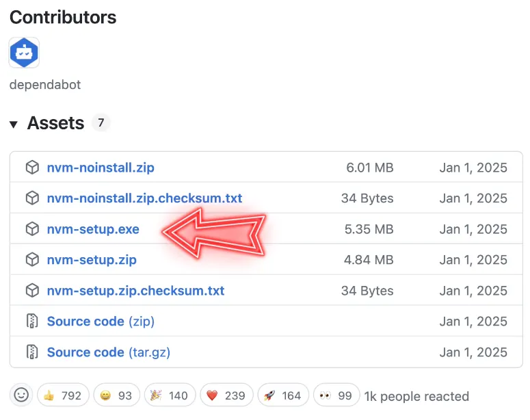
Task: Click the 5.35 MB size value
Action: [x=369, y=229]
